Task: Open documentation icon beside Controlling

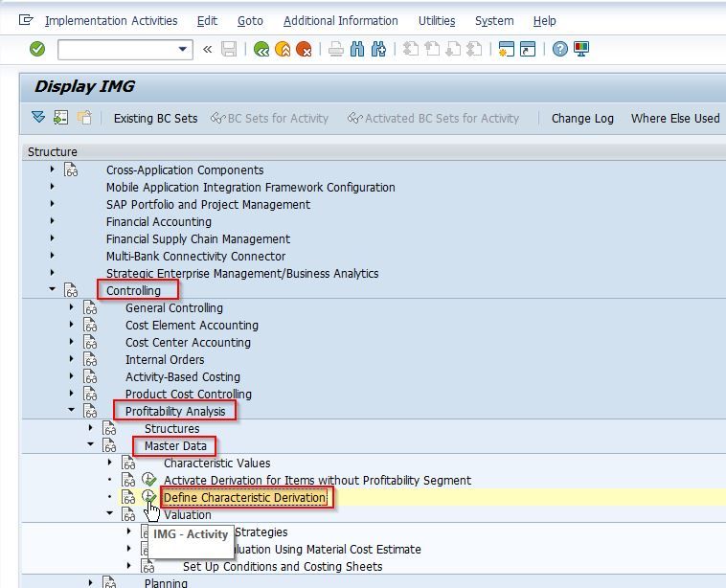Action: pos(71,290)
